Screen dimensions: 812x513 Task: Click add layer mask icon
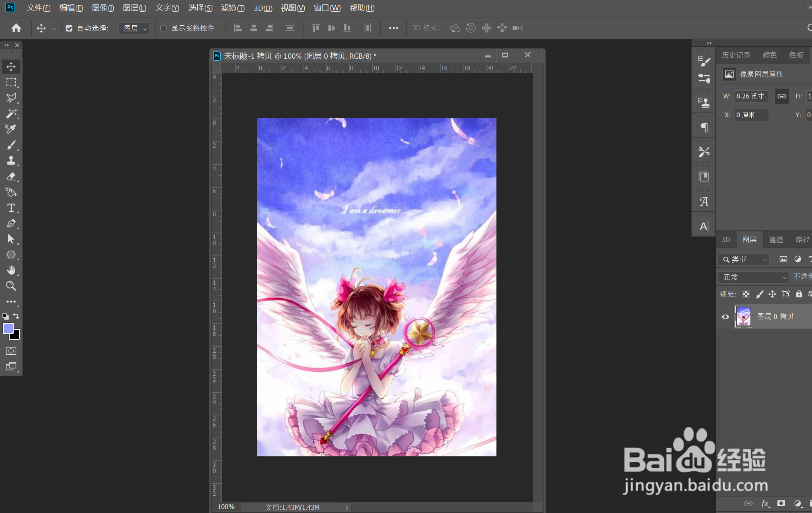point(781,503)
